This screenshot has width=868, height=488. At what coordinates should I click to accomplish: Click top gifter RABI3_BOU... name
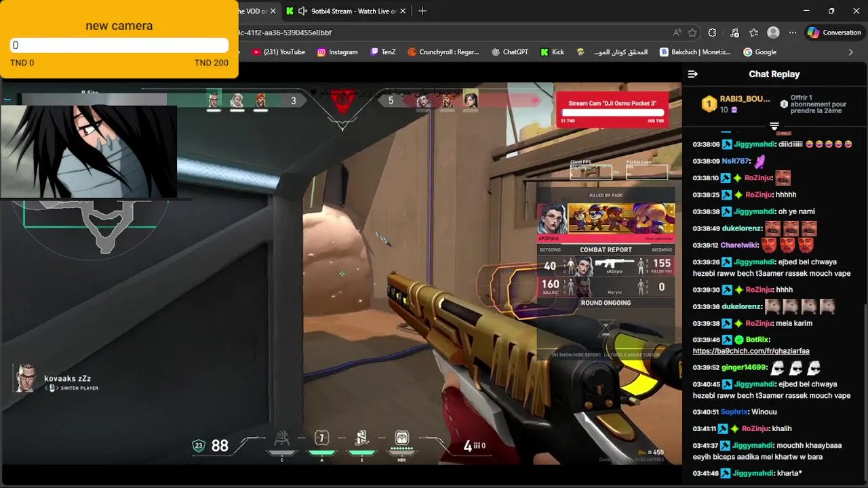pyautogui.click(x=745, y=99)
